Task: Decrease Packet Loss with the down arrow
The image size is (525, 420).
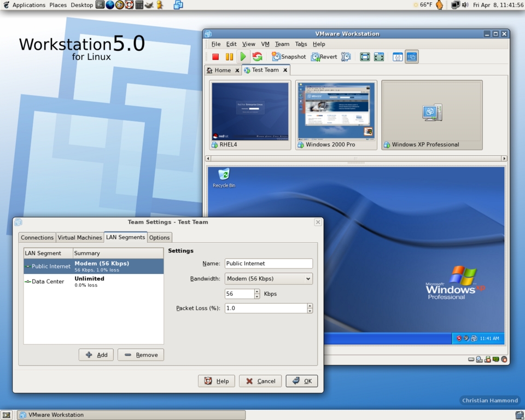Action: point(310,311)
